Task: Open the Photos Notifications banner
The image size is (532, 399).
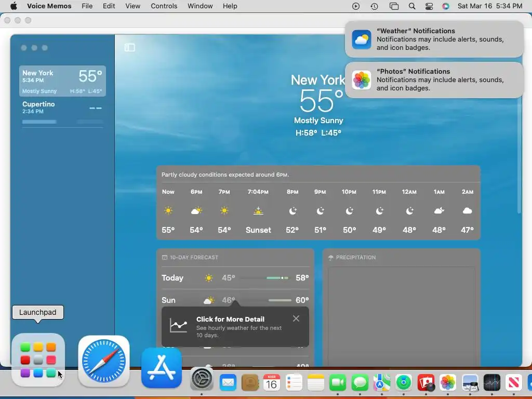Action: [x=434, y=79]
